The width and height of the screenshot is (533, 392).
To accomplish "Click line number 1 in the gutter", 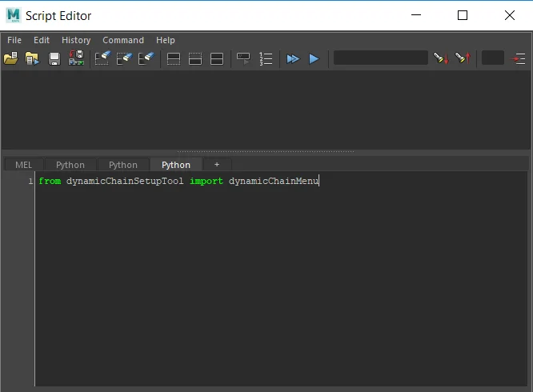I will [x=30, y=181].
